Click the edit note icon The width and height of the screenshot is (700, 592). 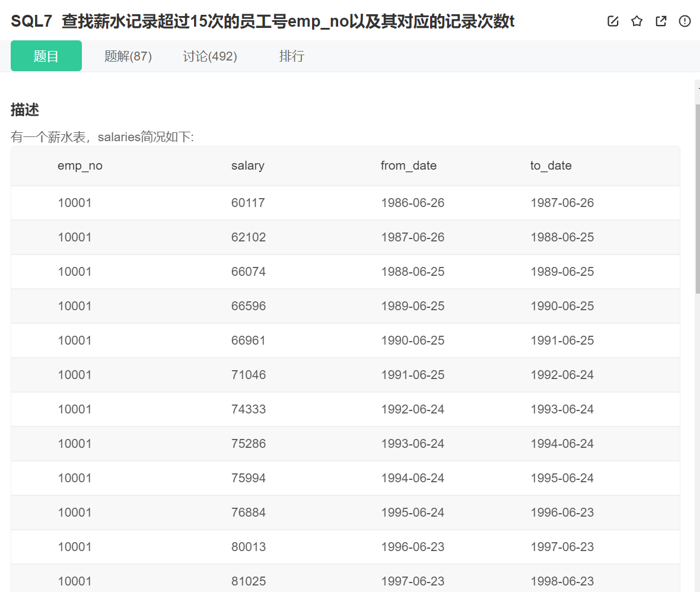pyautogui.click(x=613, y=21)
